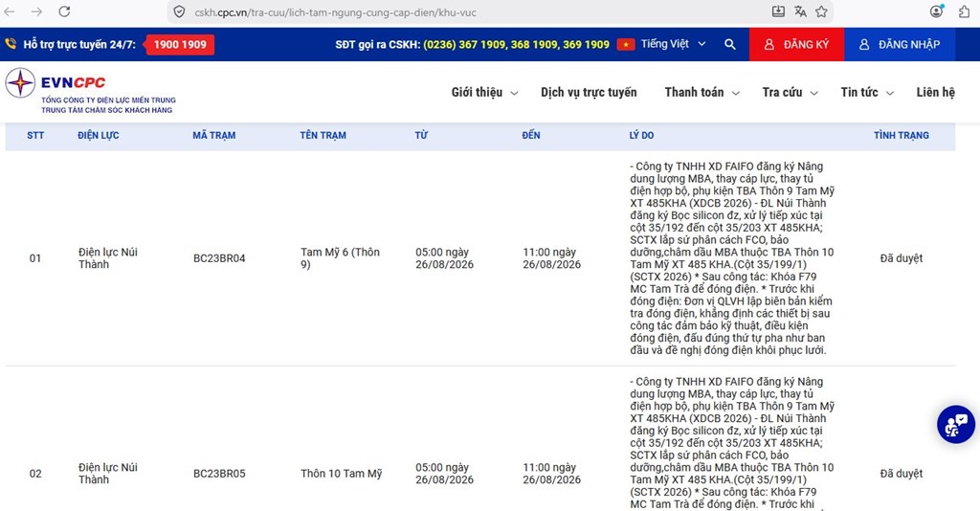Open the translate page icon

(800, 11)
